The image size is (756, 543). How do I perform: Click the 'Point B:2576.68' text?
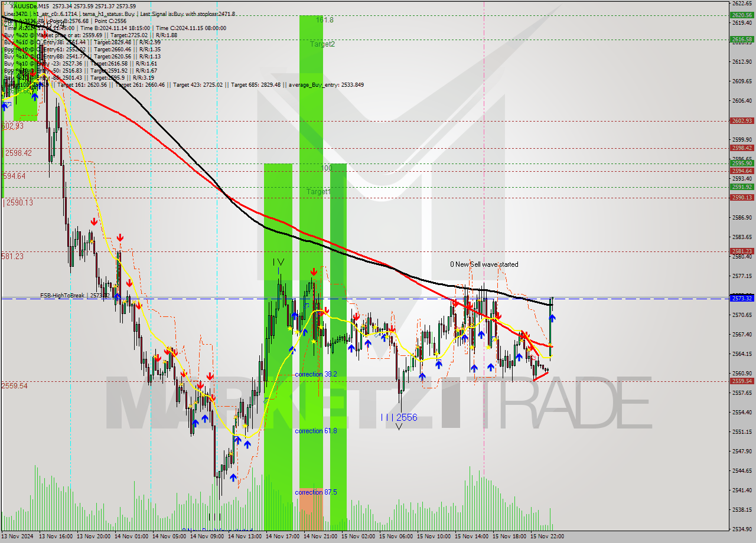click(69, 21)
